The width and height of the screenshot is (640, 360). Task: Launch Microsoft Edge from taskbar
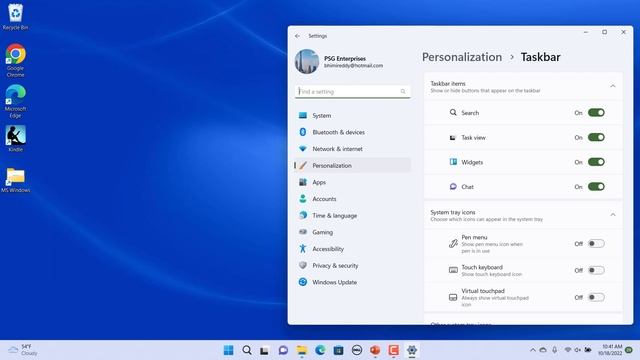(320, 350)
